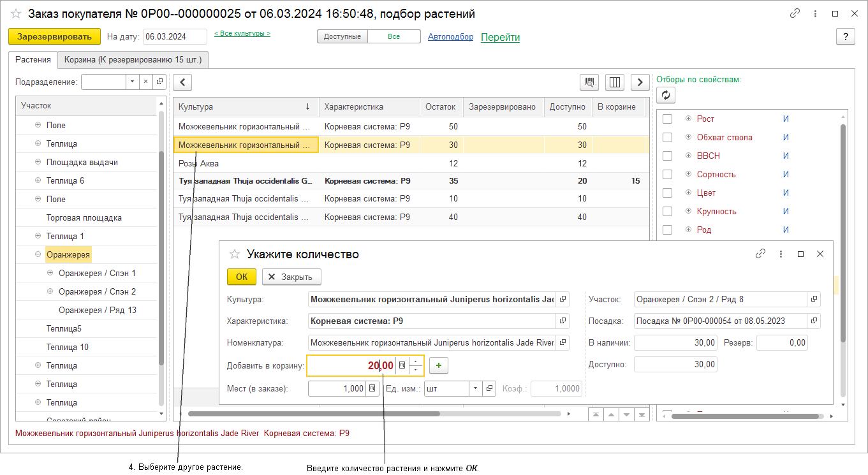868x475 pixels.
Task: Click the barcode scanner icon
Action: (x=589, y=82)
